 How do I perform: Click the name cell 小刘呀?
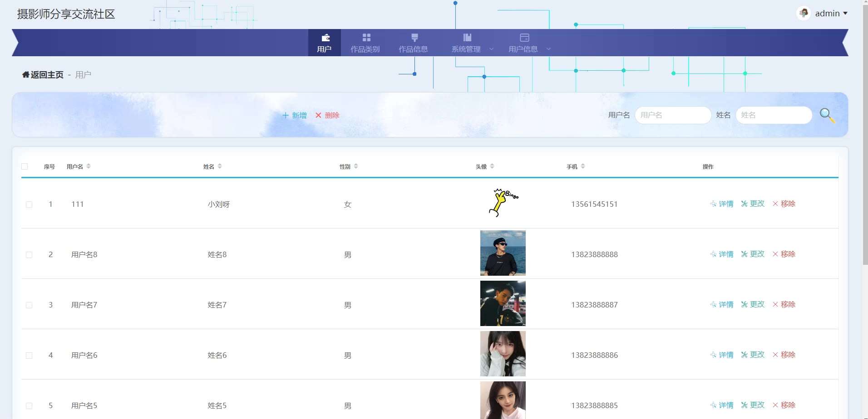pos(219,204)
